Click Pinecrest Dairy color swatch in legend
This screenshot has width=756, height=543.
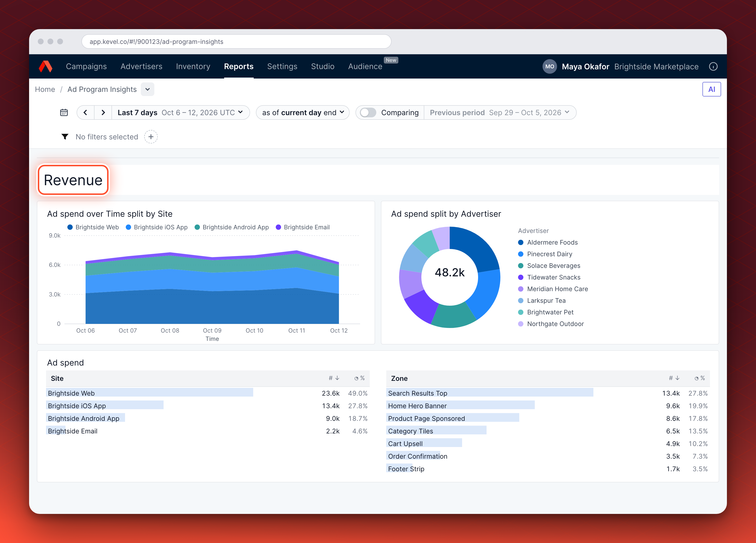(520, 254)
